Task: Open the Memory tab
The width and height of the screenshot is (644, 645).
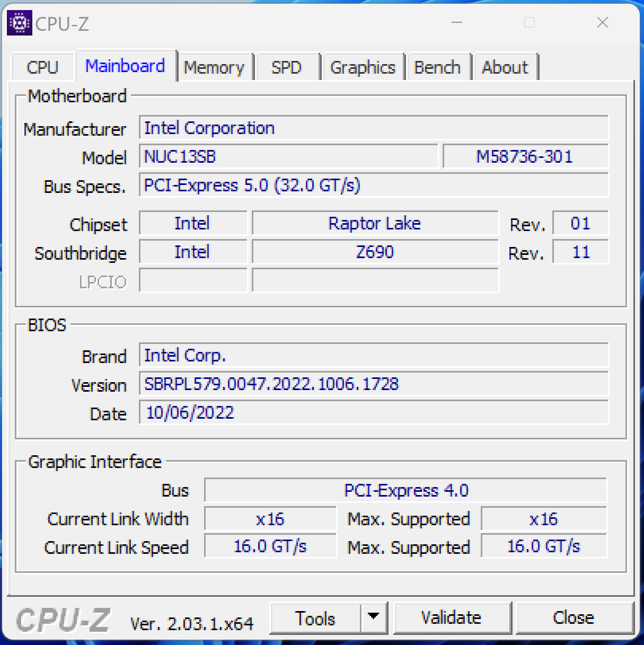Action: point(214,67)
